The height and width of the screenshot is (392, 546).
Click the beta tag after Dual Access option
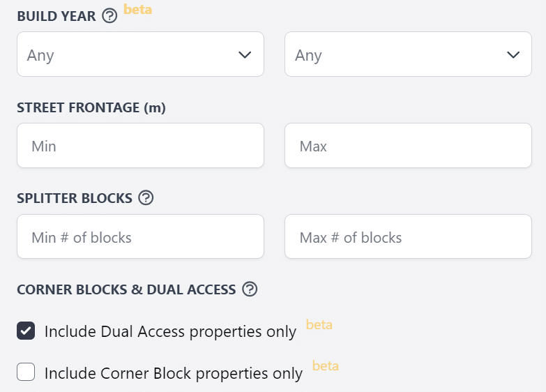tap(319, 325)
